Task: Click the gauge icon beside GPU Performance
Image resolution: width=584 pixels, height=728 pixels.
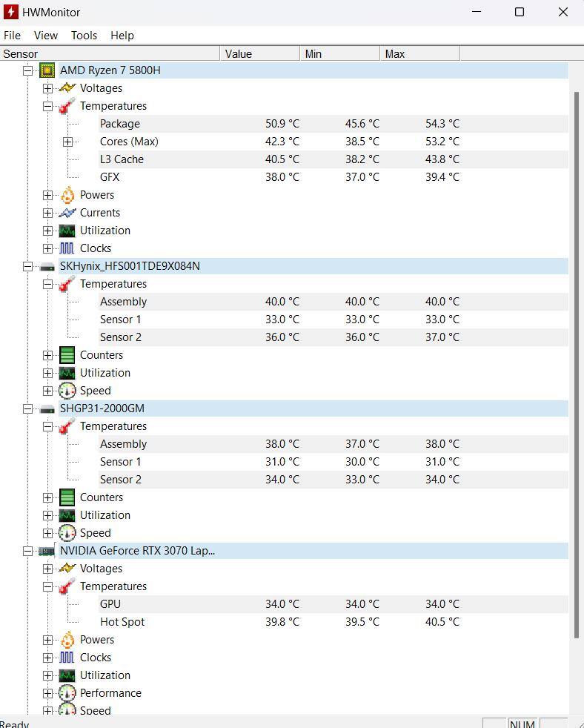Action: pos(67,693)
